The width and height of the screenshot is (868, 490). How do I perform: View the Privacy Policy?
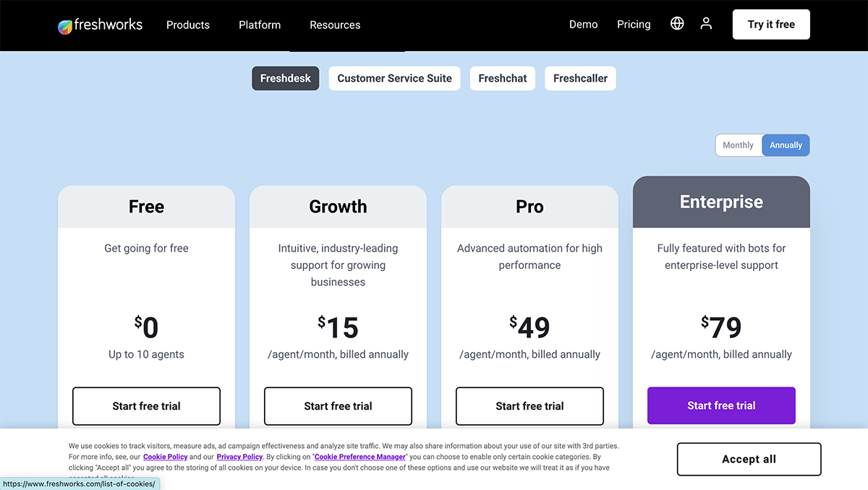(x=239, y=457)
